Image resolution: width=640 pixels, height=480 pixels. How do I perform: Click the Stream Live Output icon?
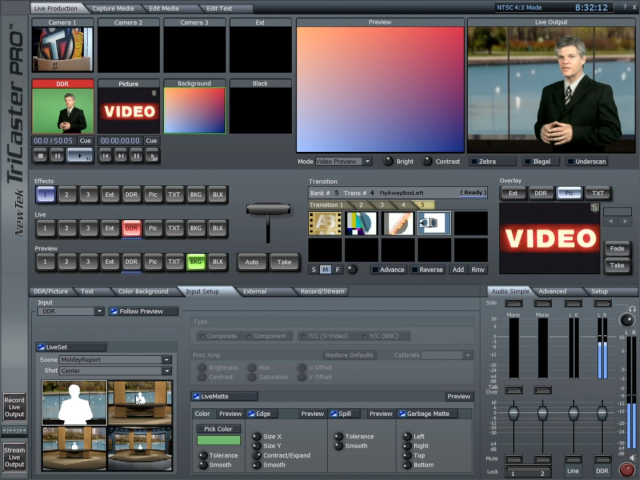(x=14, y=456)
